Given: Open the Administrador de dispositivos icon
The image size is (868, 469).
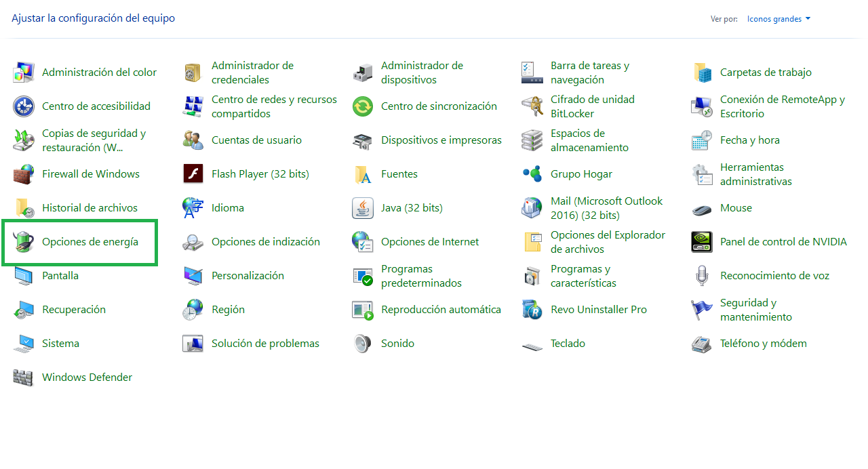Looking at the screenshot, I should pyautogui.click(x=363, y=73).
